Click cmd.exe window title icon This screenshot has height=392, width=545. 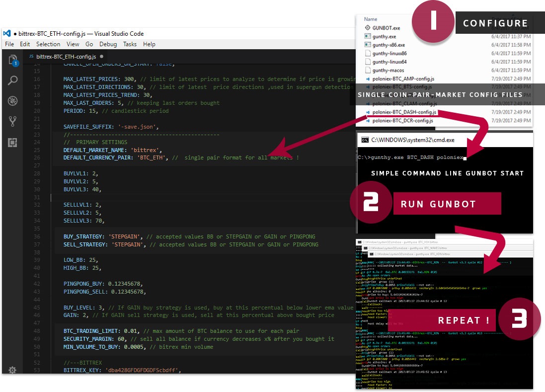coord(365,140)
